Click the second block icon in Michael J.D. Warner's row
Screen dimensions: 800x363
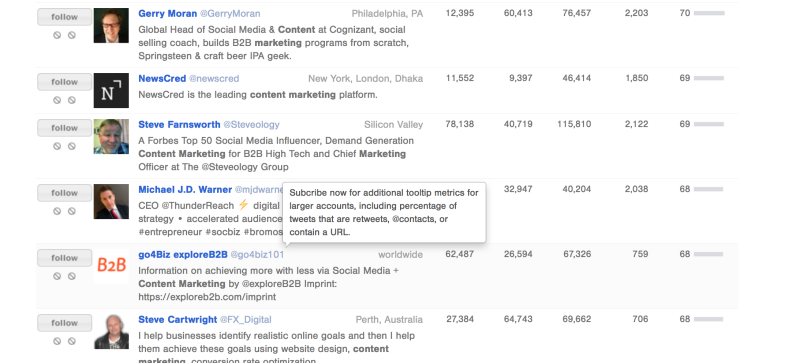(72, 211)
